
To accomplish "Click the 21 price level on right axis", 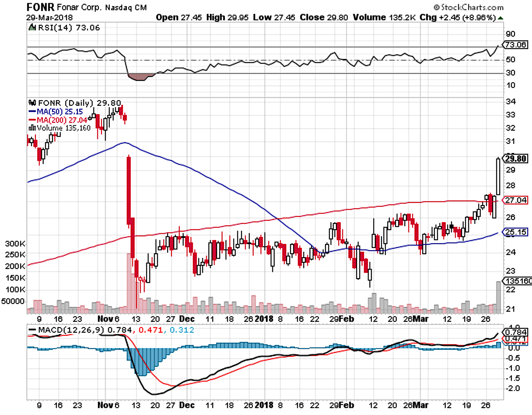I will pos(511,309).
